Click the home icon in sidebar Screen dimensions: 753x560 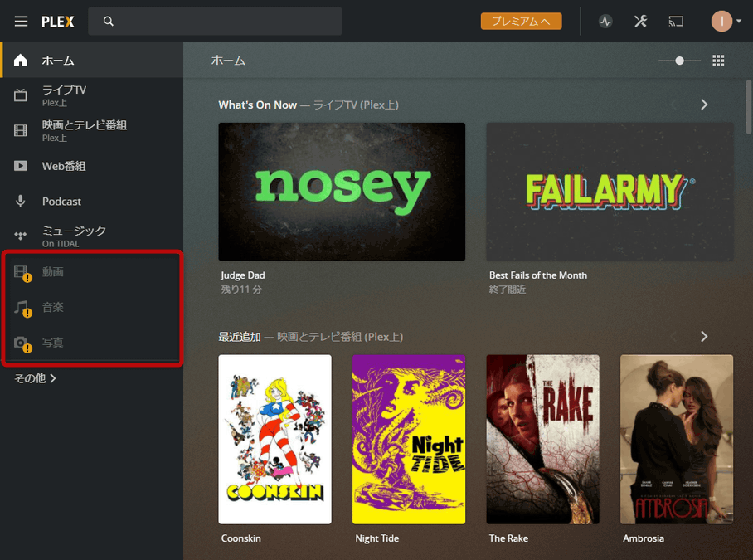click(x=20, y=60)
